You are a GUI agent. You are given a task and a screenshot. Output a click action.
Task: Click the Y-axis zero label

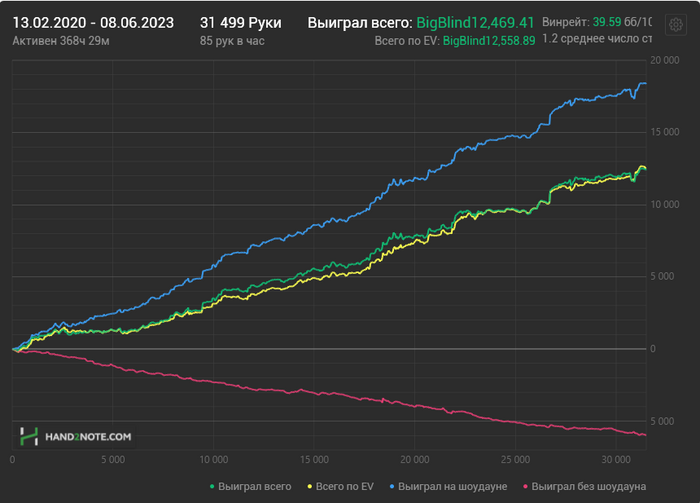(653, 349)
